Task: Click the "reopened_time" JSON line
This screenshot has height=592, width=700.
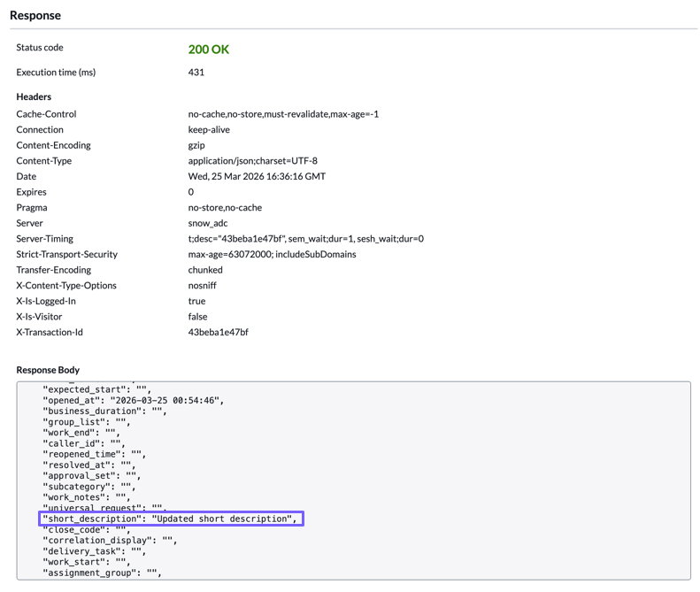Action: click(94, 455)
